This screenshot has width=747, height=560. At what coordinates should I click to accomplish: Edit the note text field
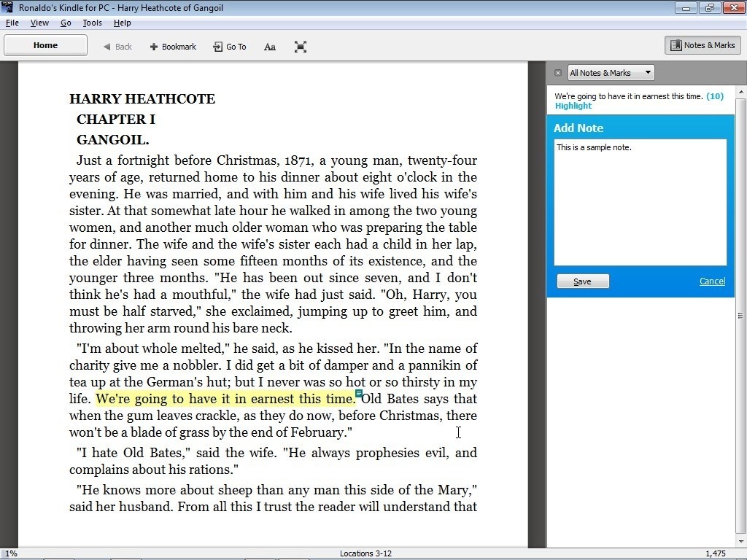tap(640, 202)
